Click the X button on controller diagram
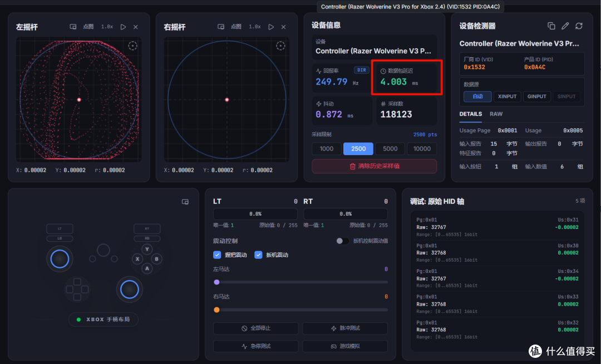 pos(137,259)
